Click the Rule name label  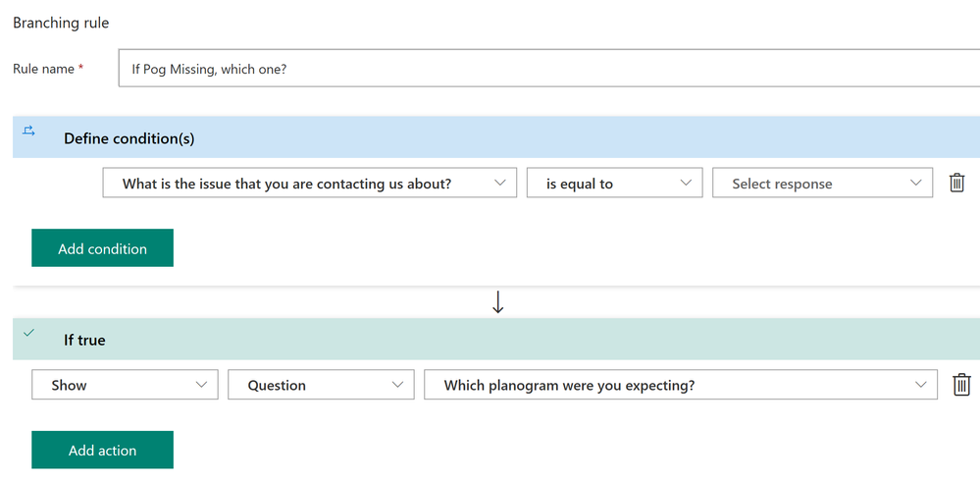point(43,70)
